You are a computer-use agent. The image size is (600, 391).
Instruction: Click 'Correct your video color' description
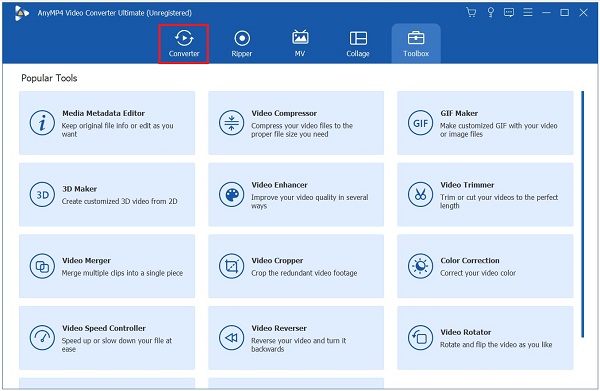(478, 273)
